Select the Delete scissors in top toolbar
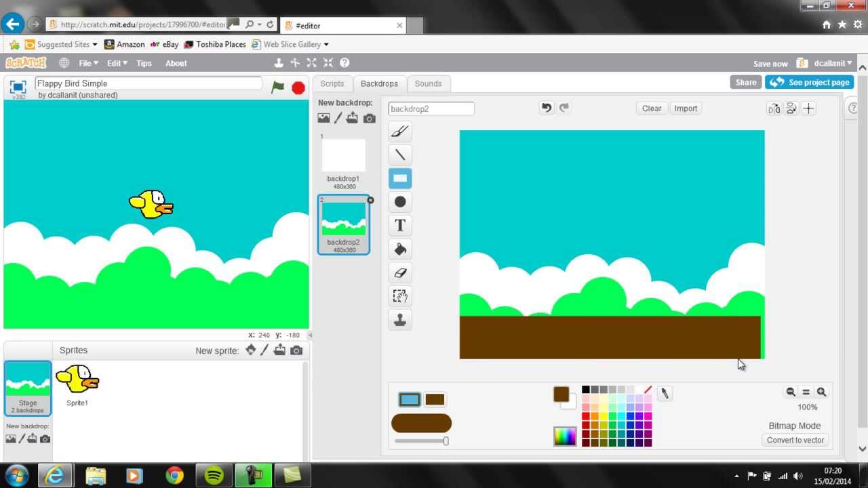The image size is (868, 488). coord(295,62)
